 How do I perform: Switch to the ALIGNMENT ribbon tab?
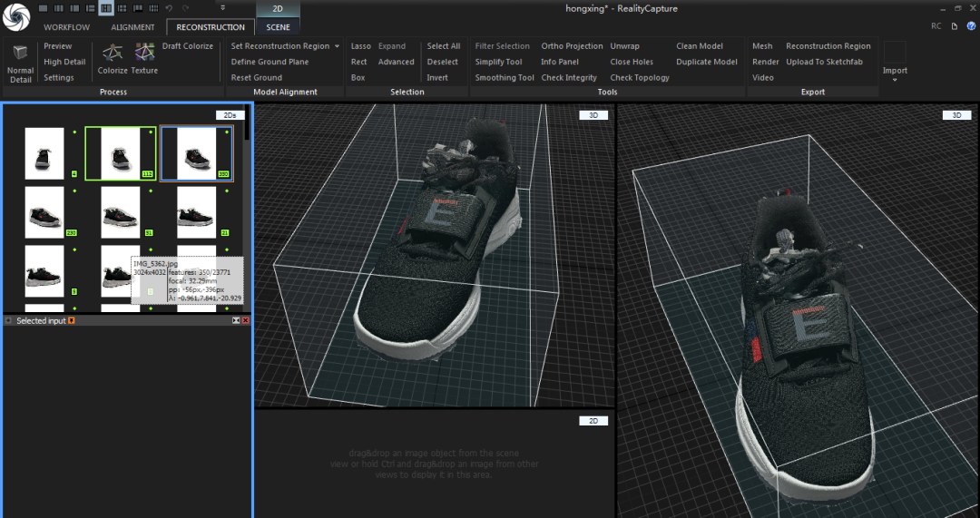(132, 27)
